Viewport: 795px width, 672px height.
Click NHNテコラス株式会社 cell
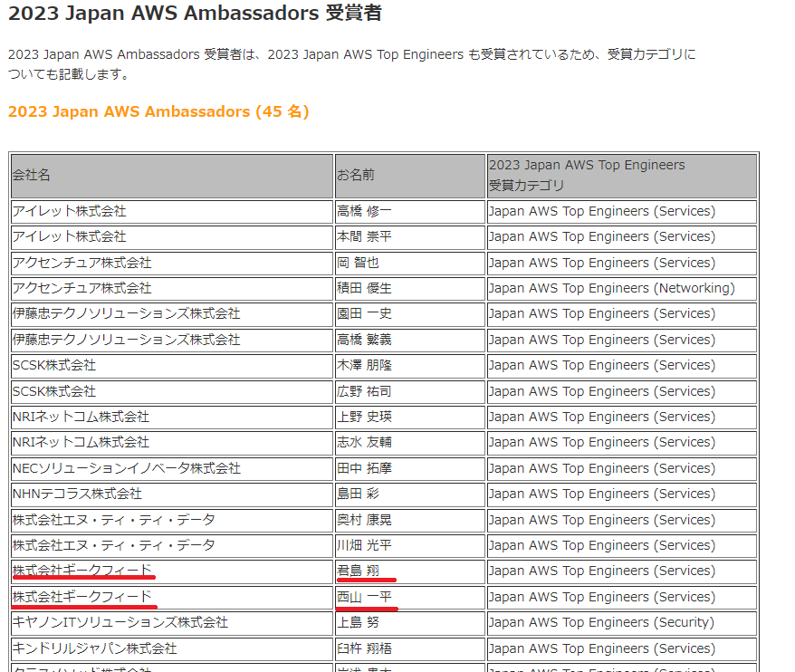tap(172, 494)
